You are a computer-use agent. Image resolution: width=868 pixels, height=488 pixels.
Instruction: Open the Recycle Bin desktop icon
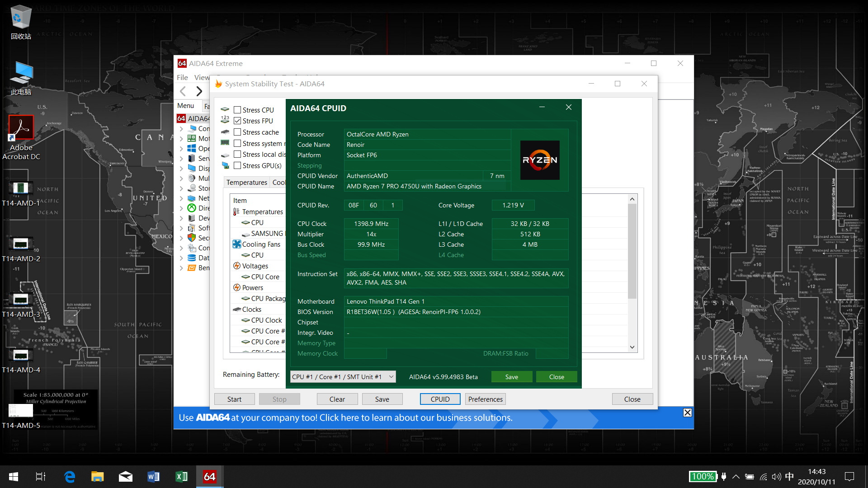[21, 22]
